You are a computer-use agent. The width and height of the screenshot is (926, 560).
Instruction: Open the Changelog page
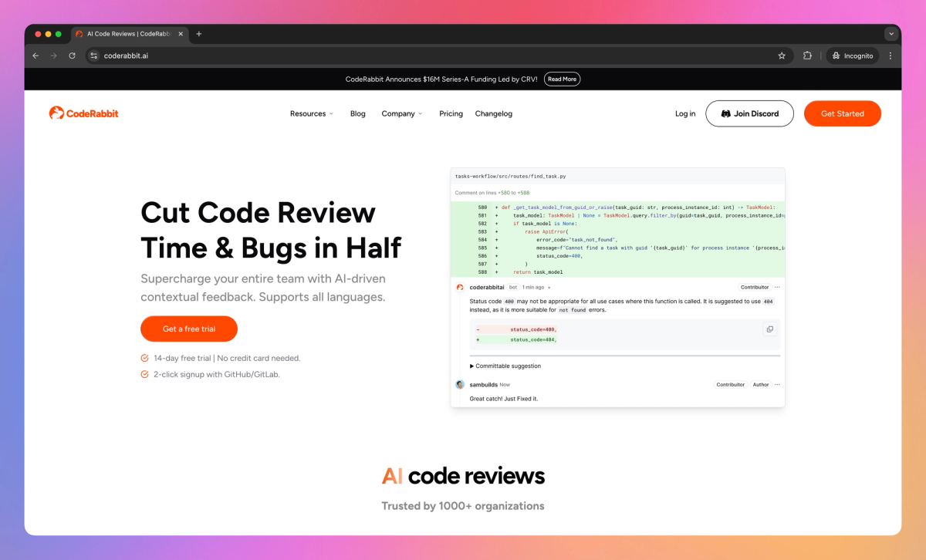point(494,113)
